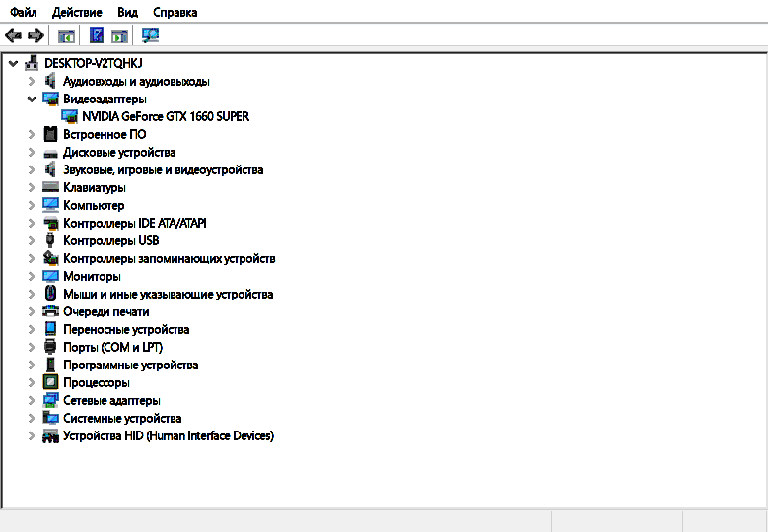Select the Мыши и иные указывающие устройства label
The width and height of the screenshot is (768, 532).
click(169, 295)
